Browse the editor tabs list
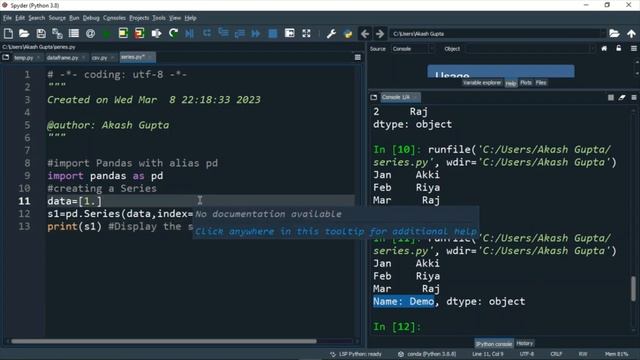 (x=6, y=58)
